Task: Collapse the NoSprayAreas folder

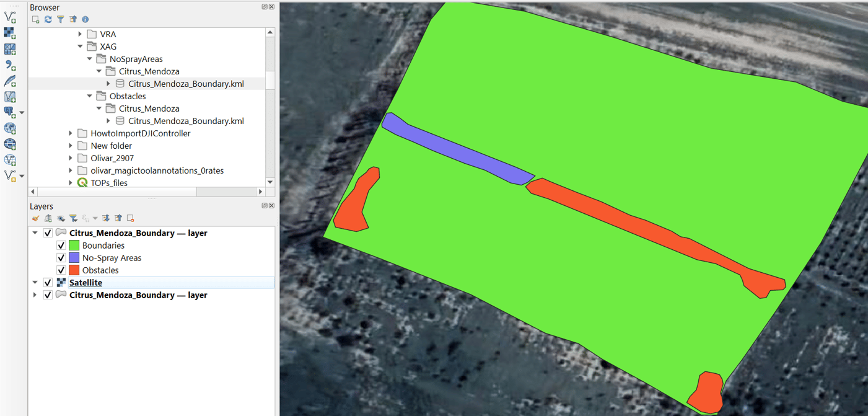Action: 89,58
